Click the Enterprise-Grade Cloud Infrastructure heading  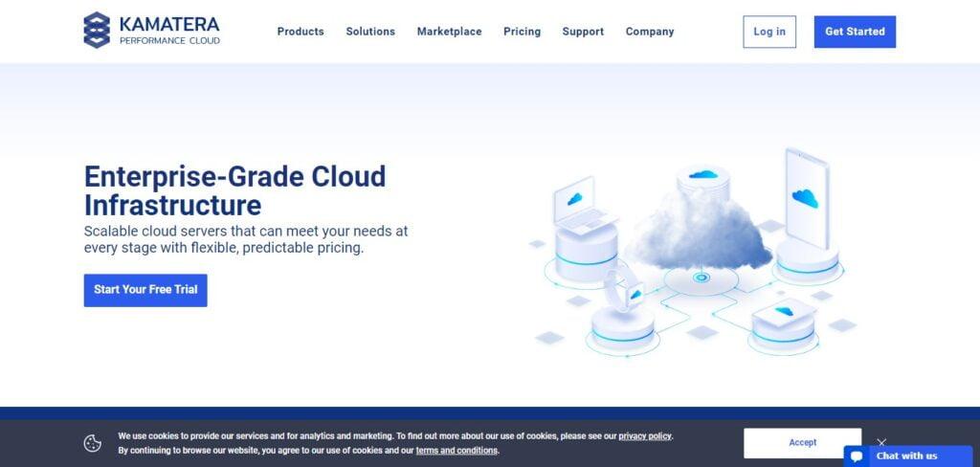coord(235,190)
